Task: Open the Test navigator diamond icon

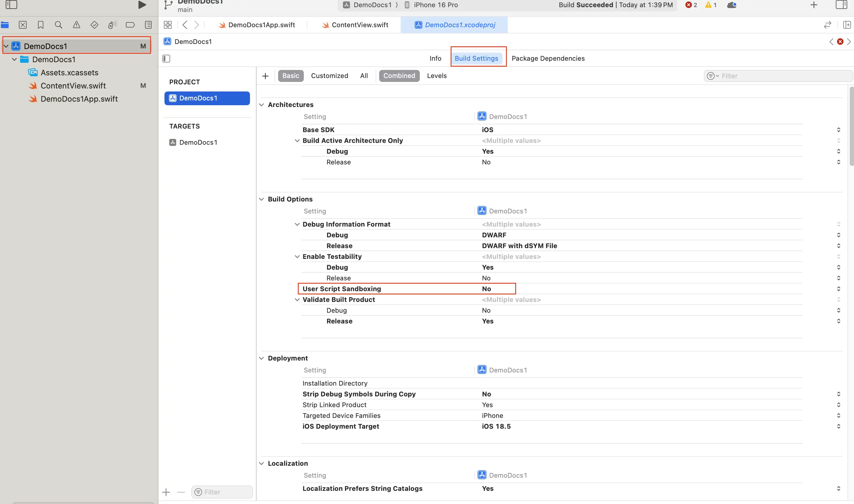Action: click(94, 25)
